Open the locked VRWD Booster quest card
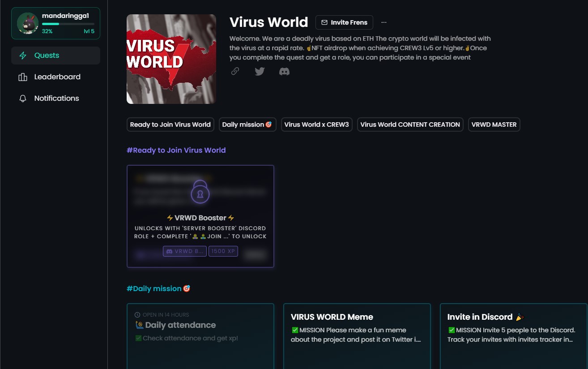The image size is (588, 369). tap(200, 216)
